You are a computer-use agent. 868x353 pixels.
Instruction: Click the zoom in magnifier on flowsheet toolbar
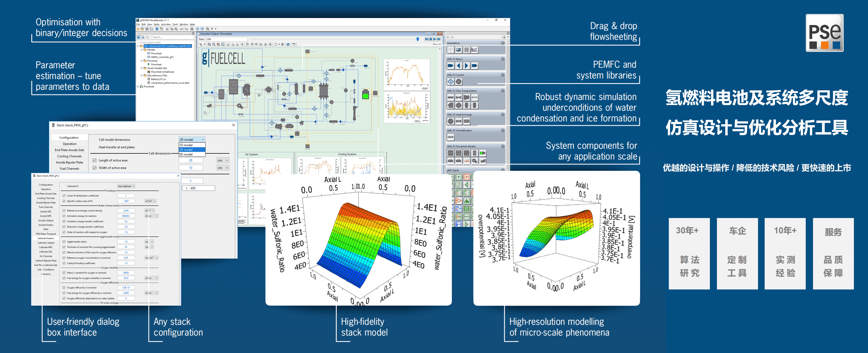coord(209,44)
